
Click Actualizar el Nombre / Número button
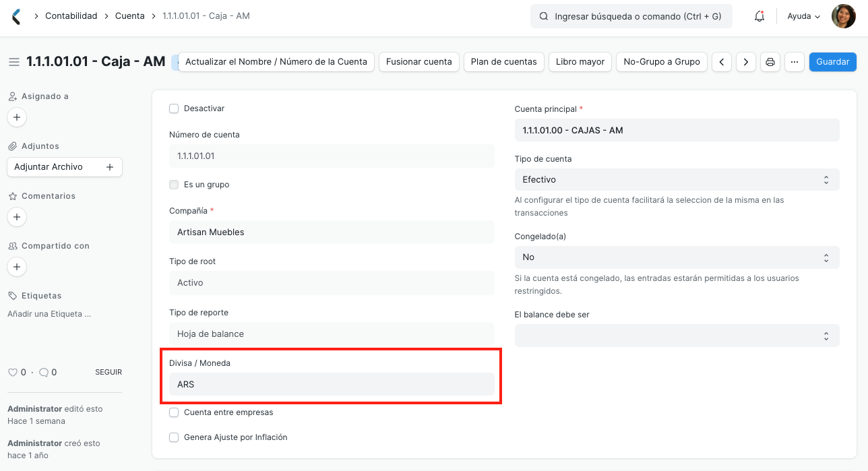tap(276, 62)
